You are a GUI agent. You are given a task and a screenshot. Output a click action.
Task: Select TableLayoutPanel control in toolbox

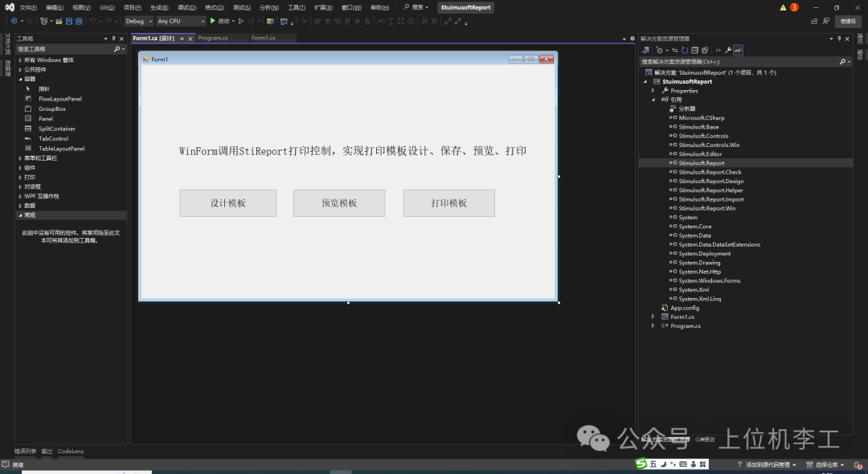61,149
